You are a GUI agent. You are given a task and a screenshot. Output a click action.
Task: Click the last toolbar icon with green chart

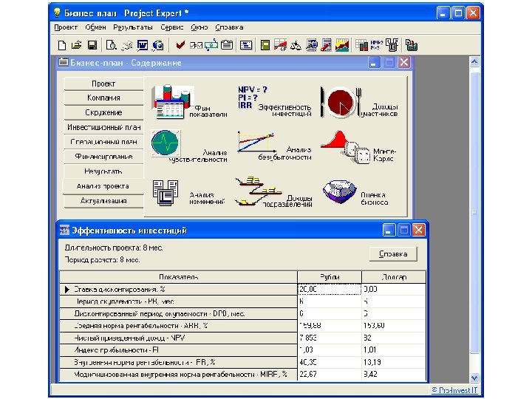pyautogui.click(x=411, y=45)
